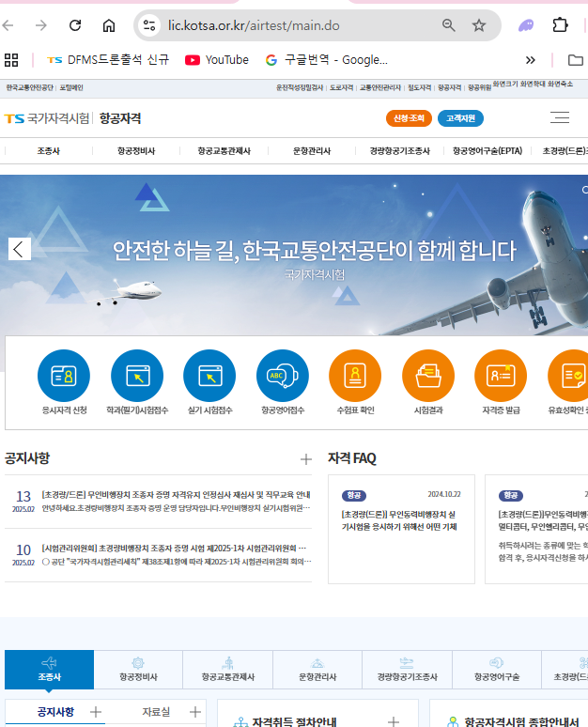
Task: Open 항공영어구술(EPTA) top menu item
Action: 487,150
